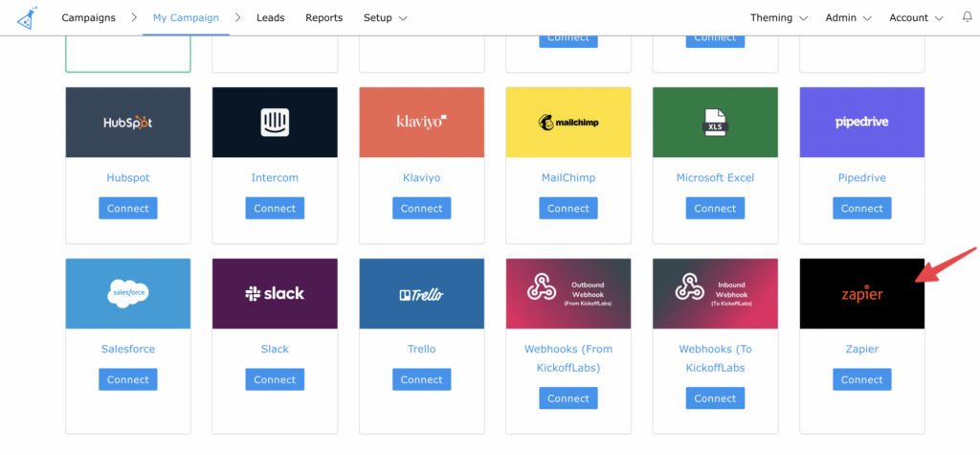This screenshot has height=455, width=980.
Task: Connect the Hubspot integration
Action: pyautogui.click(x=128, y=209)
